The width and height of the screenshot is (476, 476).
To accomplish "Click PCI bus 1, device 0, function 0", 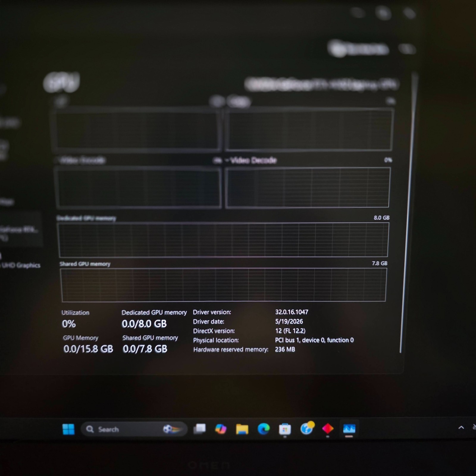I will (314, 340).
